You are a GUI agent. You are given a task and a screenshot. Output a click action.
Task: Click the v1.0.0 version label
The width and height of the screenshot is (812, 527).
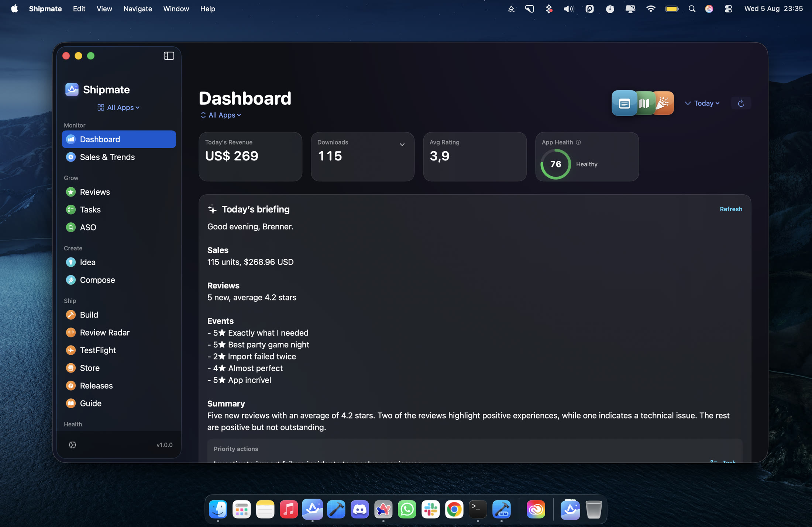(164, 445)
